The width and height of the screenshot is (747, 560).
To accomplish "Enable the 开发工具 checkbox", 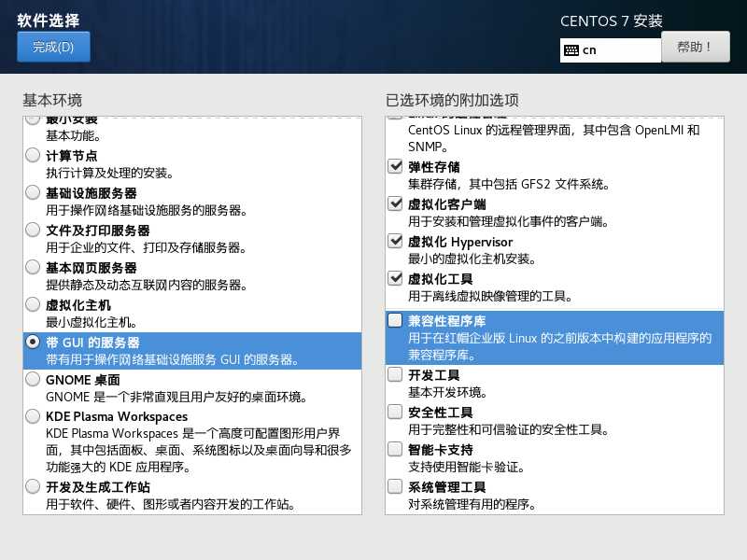I will (x=395, y=374).
